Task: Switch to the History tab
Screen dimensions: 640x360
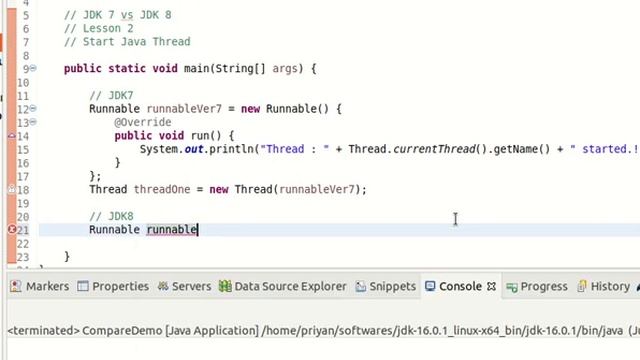Action: [x=604, y=287]
